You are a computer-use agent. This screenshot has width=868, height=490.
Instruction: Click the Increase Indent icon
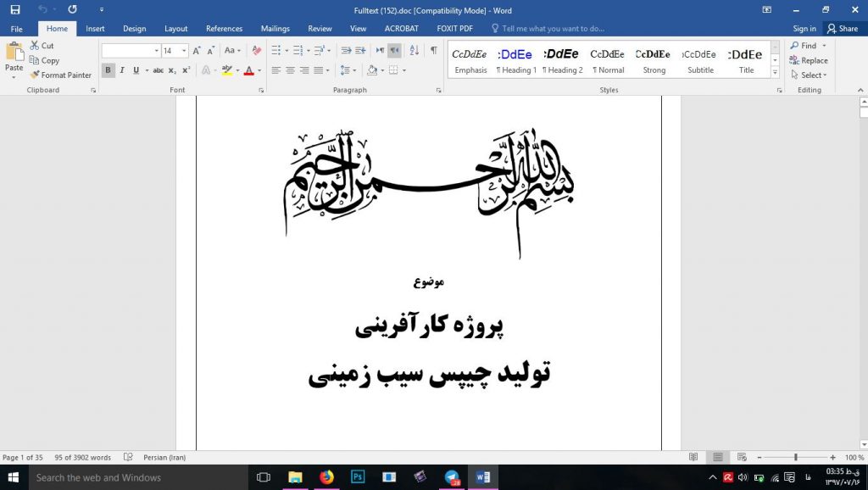point(360,51)
